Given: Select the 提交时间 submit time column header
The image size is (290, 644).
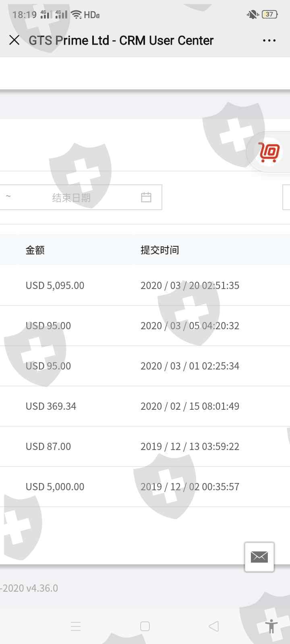Looking at the screenshot, I should (x=159, y=250).
